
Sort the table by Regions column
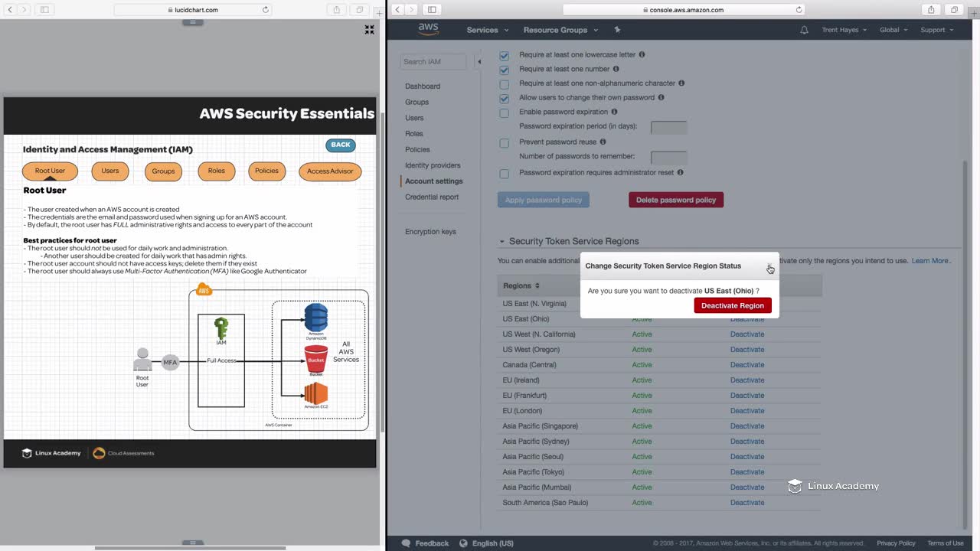521,285
